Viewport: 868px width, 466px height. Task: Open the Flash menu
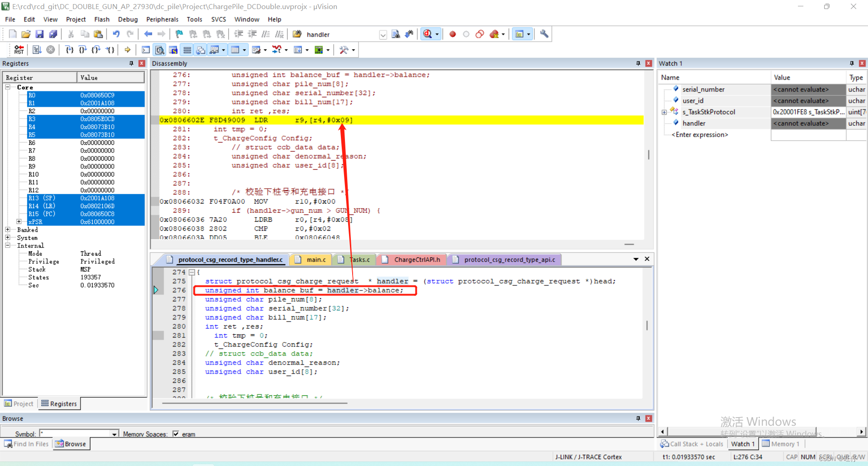click(102, 19)
